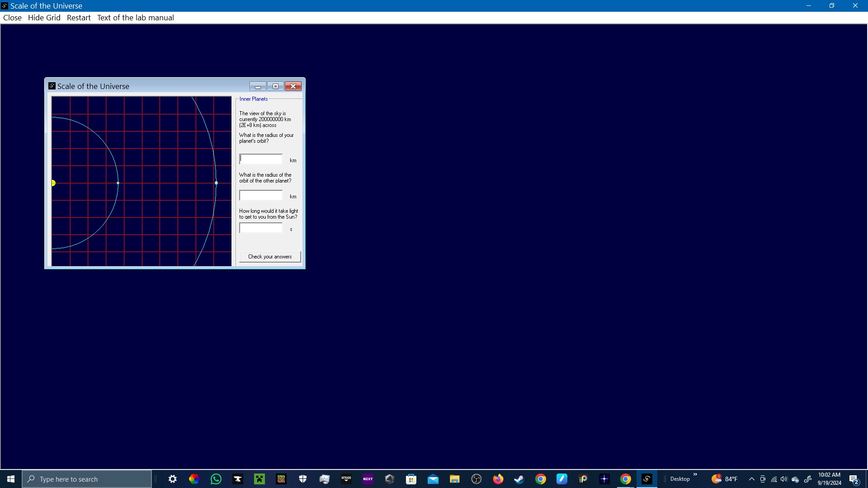This screenshot has height=488, width=868.
Task: Open the Windows Ink pen tray icon
Action: [x=808, y=479]
